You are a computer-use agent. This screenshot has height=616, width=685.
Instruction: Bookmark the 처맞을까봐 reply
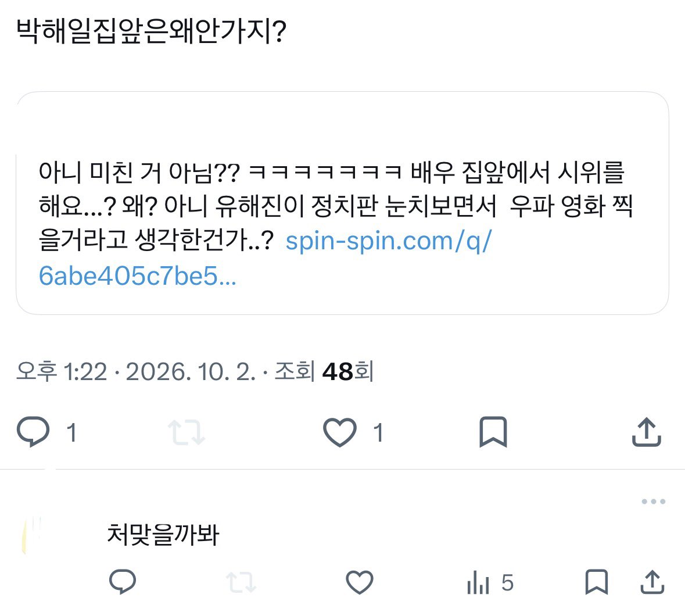tap(596, 582)
